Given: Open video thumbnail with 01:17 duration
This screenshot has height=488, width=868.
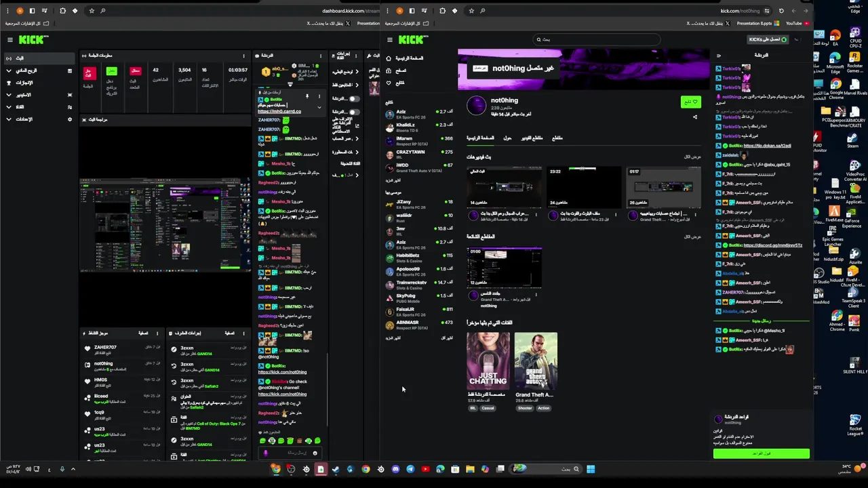Looking at the screenshot, I should [664, 186].
